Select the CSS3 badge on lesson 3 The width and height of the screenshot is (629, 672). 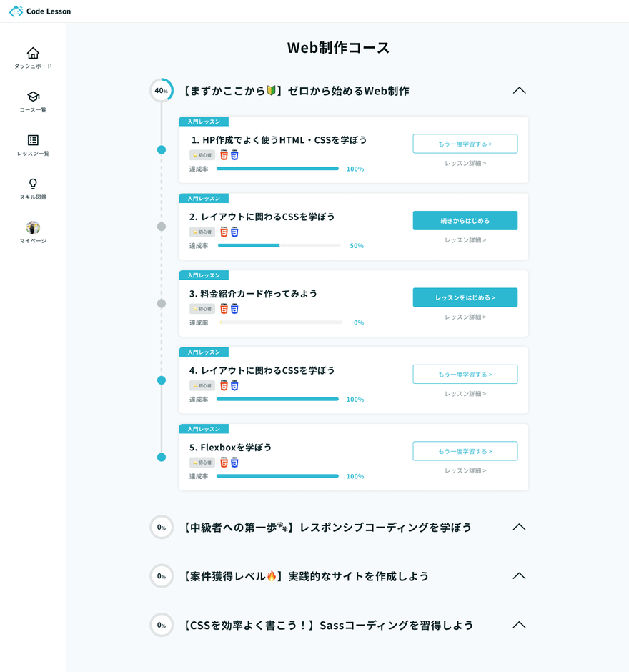point(232,308)
